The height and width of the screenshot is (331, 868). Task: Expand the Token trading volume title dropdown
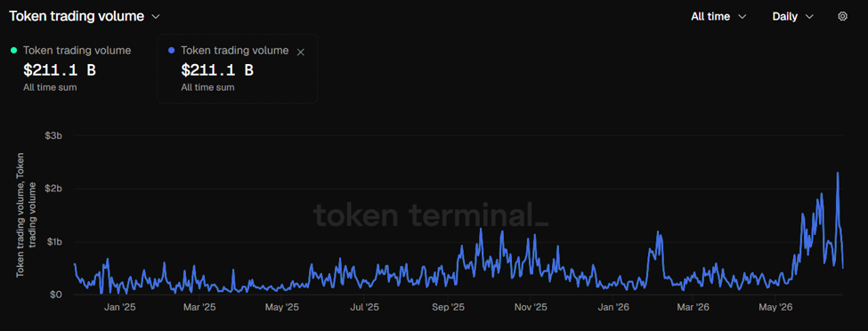[156, 17]
